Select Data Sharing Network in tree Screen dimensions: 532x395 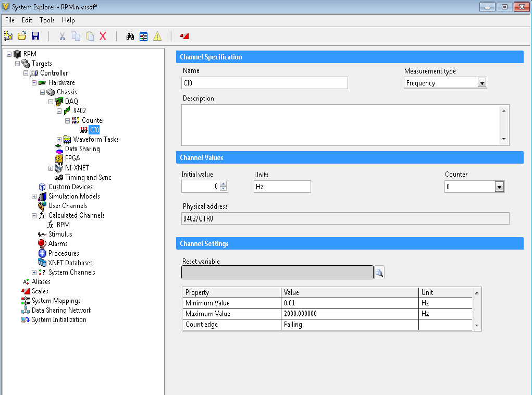(61, 310)
